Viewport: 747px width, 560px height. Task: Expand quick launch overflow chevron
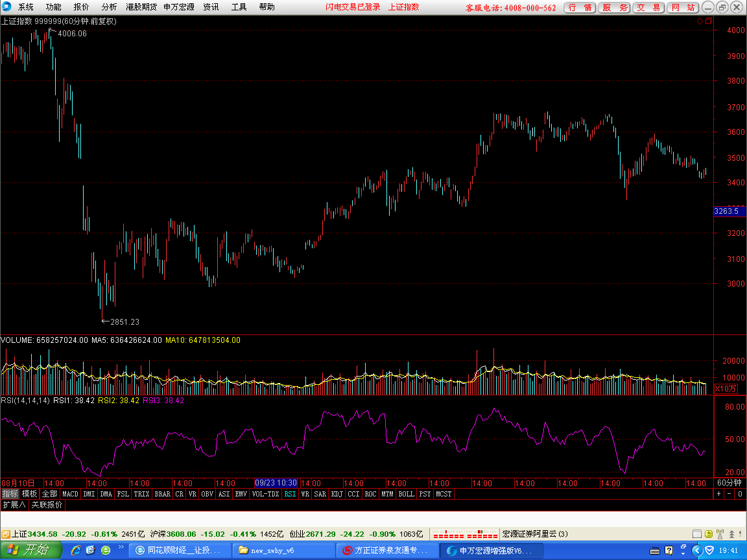tap(121, 547)
